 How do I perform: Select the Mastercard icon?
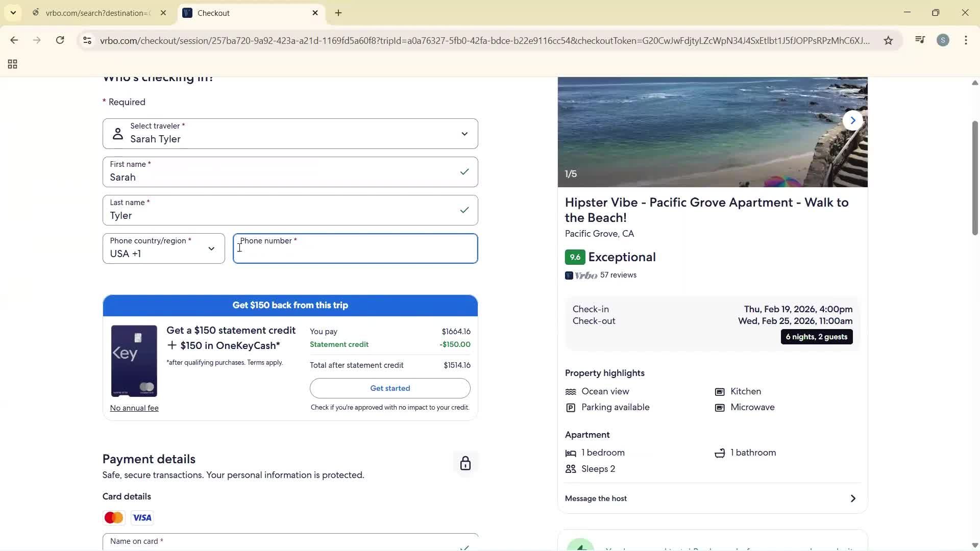113,517
